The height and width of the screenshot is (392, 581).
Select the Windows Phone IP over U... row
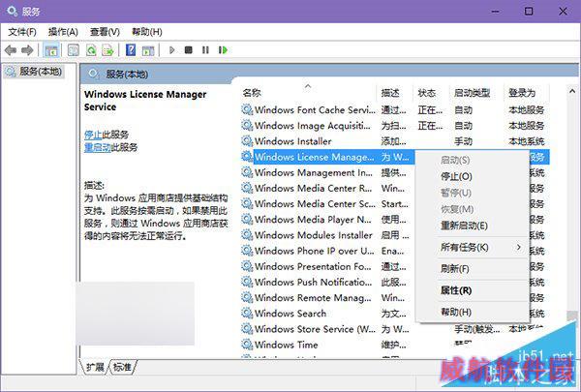pos(327,251)
